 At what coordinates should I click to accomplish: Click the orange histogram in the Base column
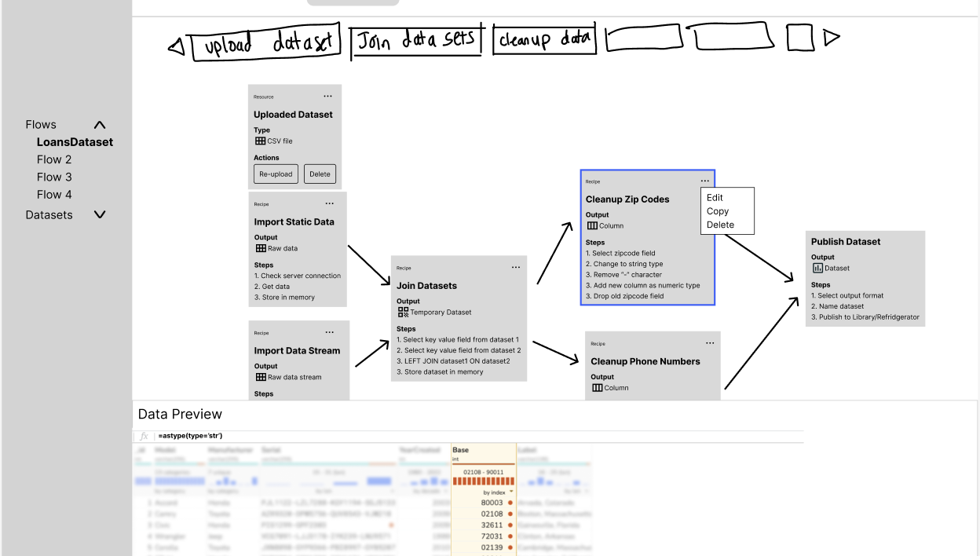pyautogui.click(x=484, y=481)
